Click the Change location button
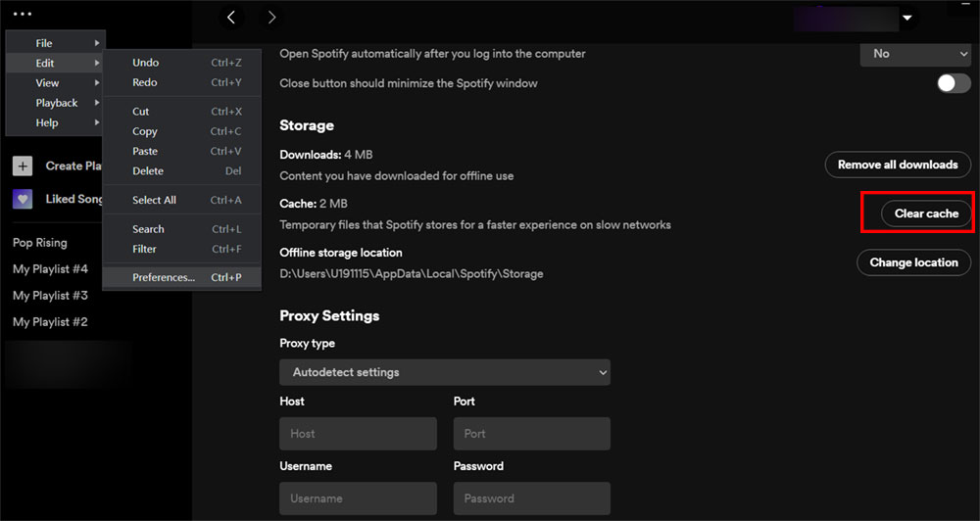Screen dimensions: 980x521 [x=913, y=263]
